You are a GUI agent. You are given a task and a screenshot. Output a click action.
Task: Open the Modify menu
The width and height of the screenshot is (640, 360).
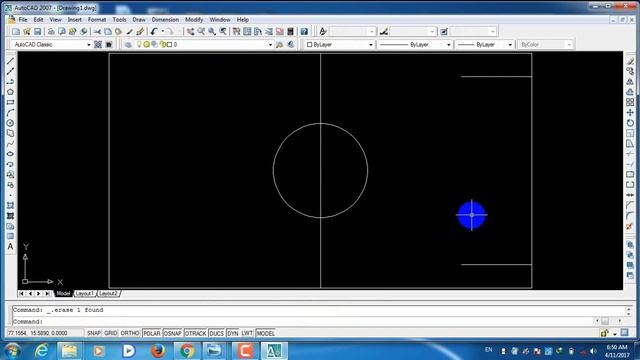[194, 20]
